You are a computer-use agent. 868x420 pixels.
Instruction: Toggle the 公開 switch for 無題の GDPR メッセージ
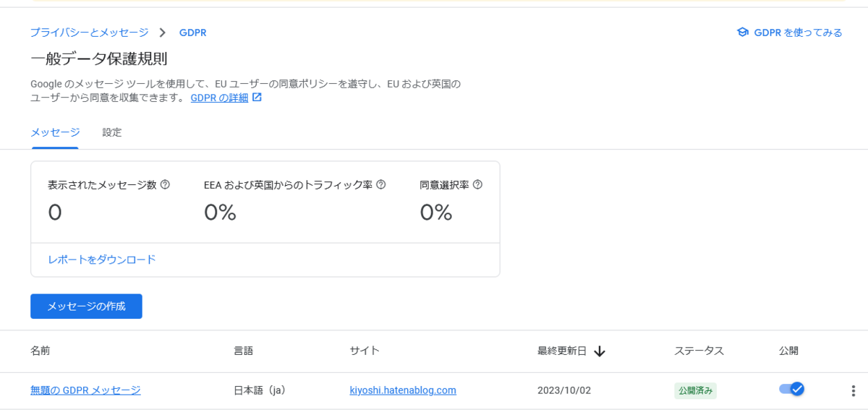[791, 389]
